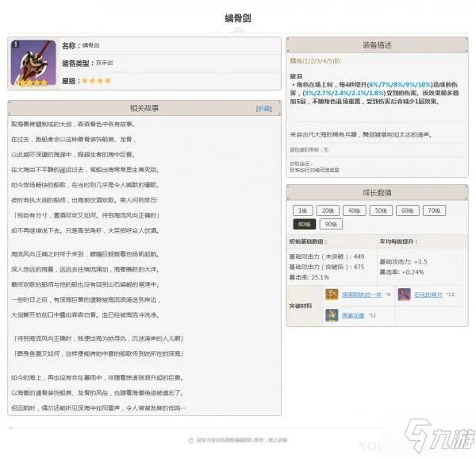Image resolution: width=476 pixels, height=459 pixels.
Task: Select the 90级 level tab
Action: tap(331, 224)
